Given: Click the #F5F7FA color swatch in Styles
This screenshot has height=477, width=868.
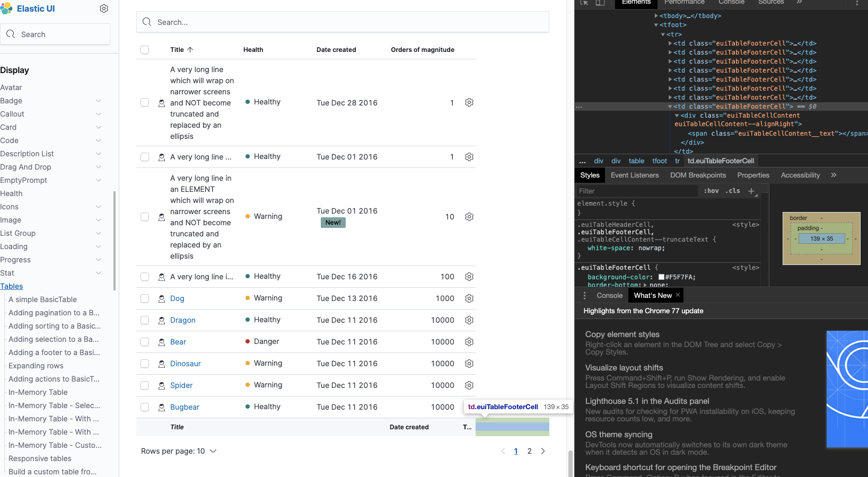Looking at the screenshot, I should pyautogui.click(x=661, y=277).
